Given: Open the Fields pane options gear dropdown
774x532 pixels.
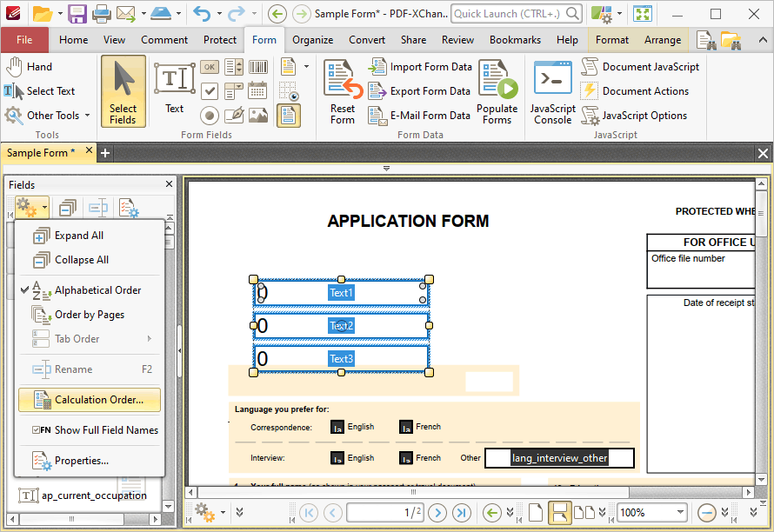Looking at the screenshot, I should click(x=31, y=208).
